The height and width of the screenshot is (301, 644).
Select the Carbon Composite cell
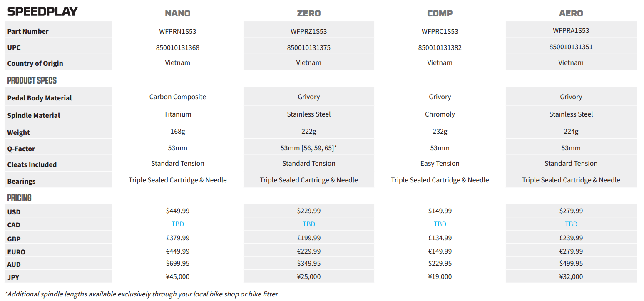[178, 97]
